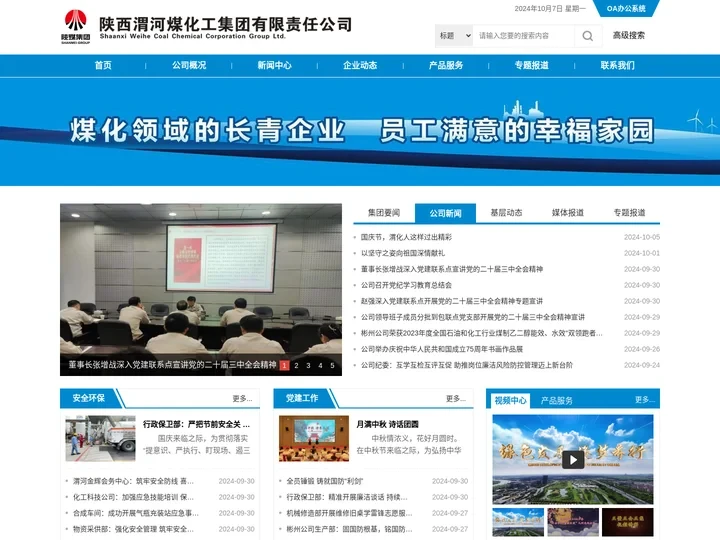Open 企业动态 menu item
This screenshot has height=540, width=720.
[360, 65]
